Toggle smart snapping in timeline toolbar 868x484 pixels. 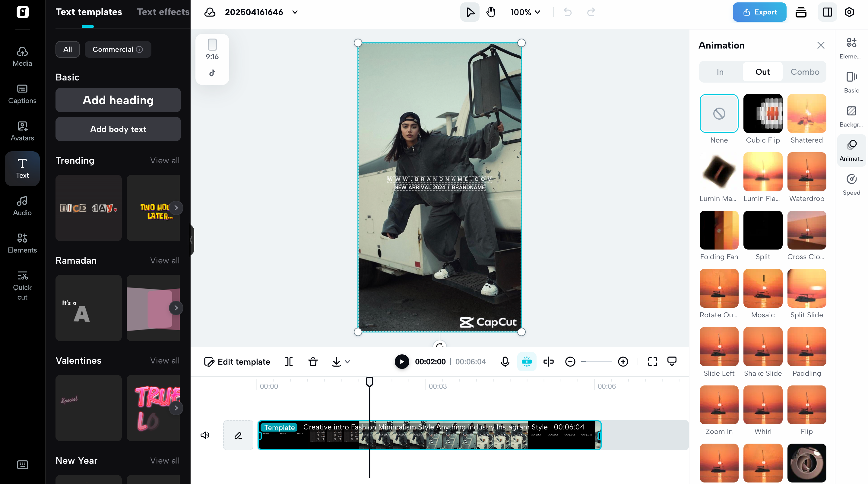coord(527,361)
